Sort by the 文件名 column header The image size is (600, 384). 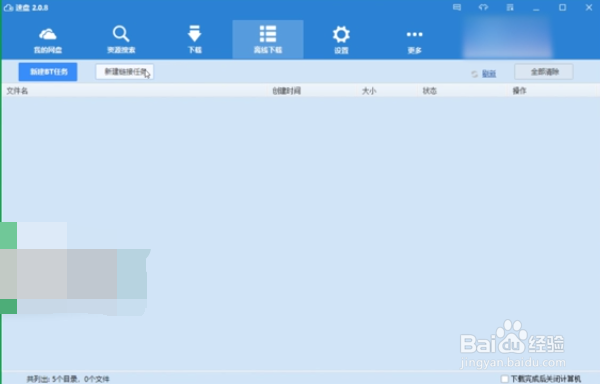point(17,91)
